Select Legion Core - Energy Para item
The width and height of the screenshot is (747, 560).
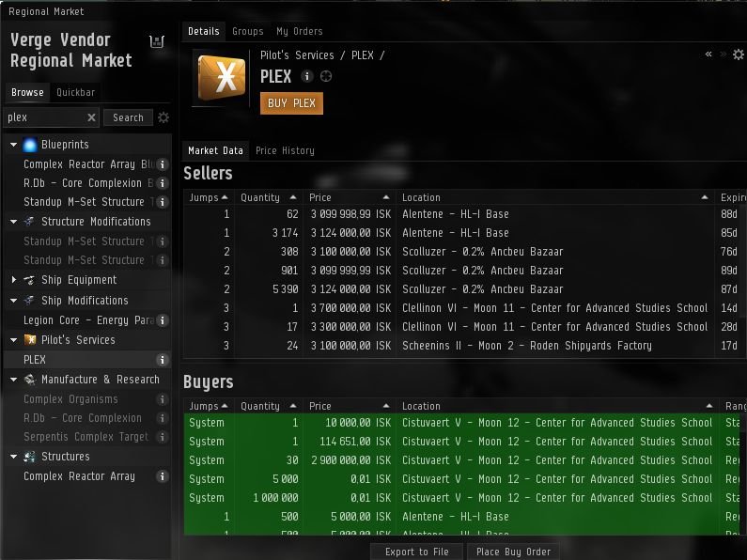(x=86, y=320)
